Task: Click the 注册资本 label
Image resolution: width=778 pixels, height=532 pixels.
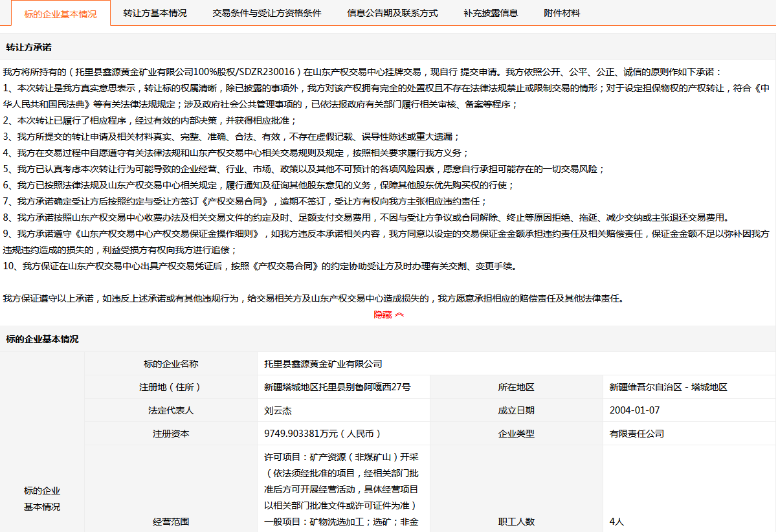Action: click(171, 434)
